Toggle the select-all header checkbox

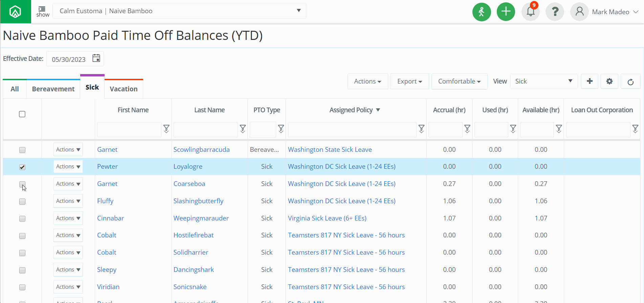[22, 114]
